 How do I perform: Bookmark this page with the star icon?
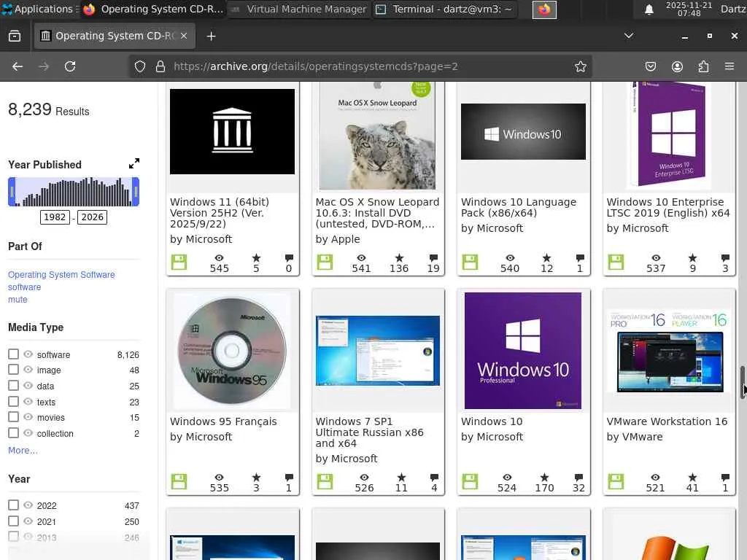coord(580,66)
